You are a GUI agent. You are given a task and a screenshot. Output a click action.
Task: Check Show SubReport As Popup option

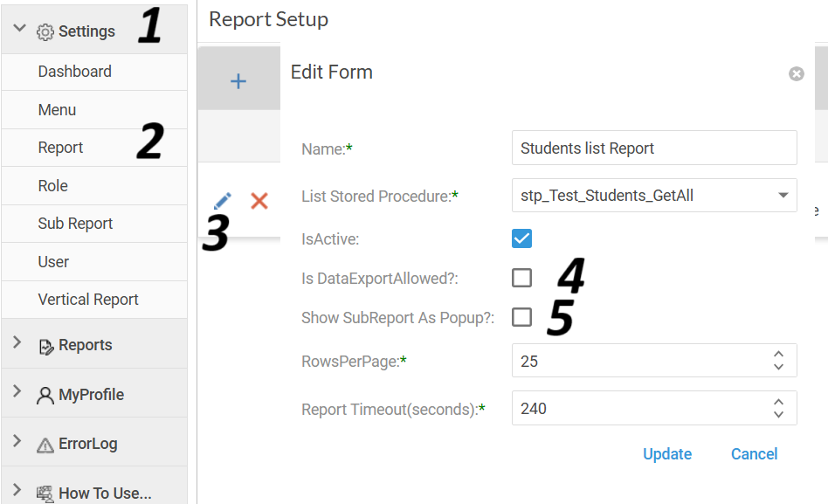click(x=521, y=317)
